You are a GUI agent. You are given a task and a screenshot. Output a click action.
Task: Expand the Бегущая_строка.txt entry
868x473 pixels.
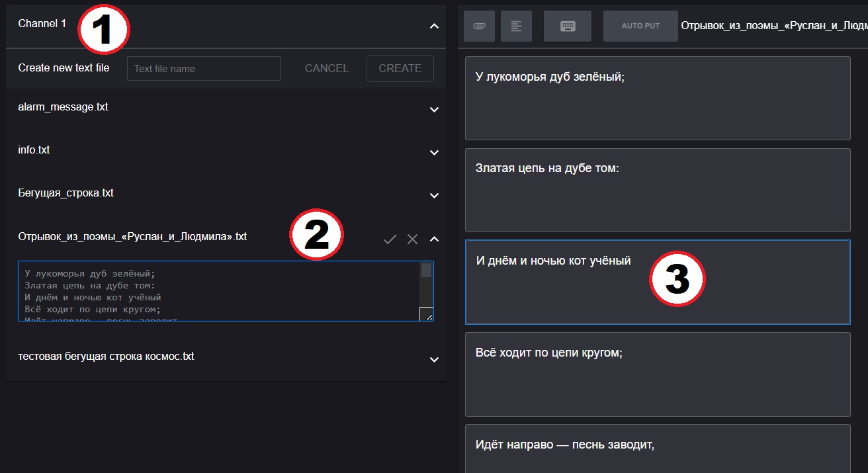tap(434, 196)
